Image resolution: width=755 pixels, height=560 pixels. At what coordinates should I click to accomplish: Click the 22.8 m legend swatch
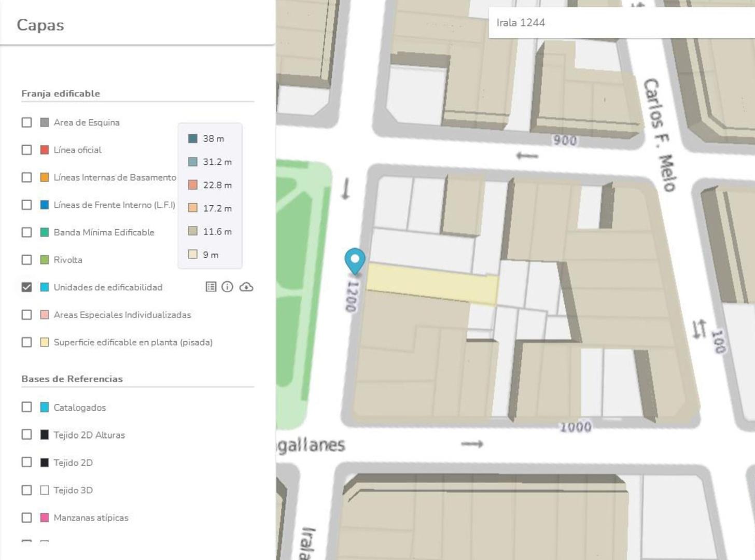pyautogui.click(x=192, y=185)
